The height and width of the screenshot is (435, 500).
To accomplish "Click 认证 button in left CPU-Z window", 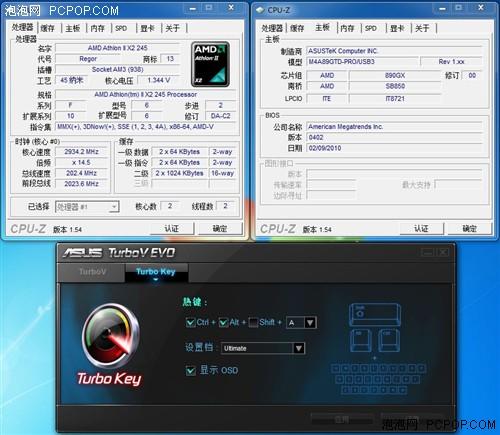I will [172, 229].
